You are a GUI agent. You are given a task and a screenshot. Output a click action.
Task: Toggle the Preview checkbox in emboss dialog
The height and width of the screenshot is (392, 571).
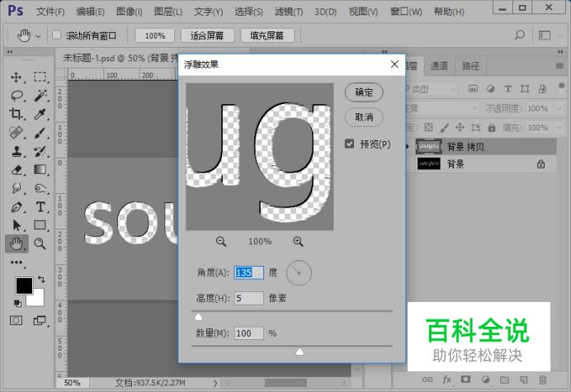pos(349,144)
